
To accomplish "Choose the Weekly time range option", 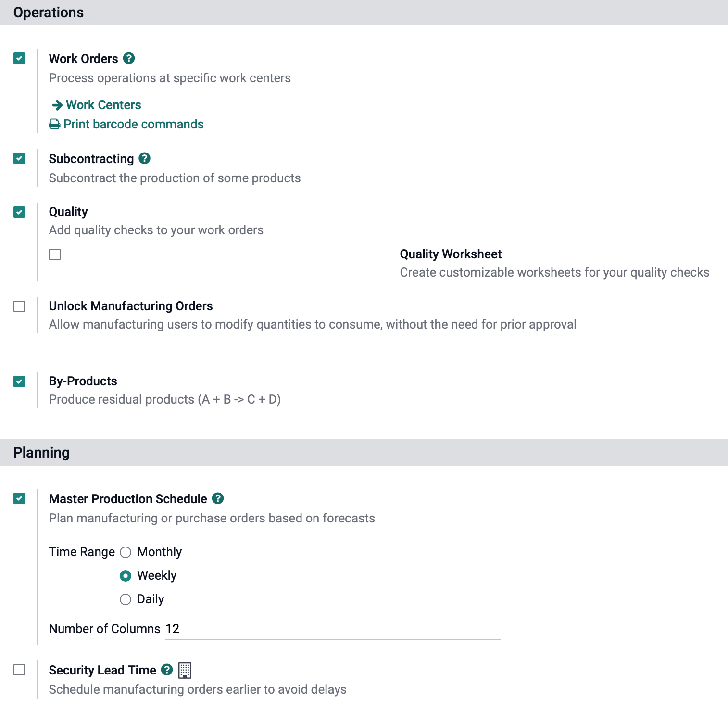I will pyautogui.click(x=126, y=576).
